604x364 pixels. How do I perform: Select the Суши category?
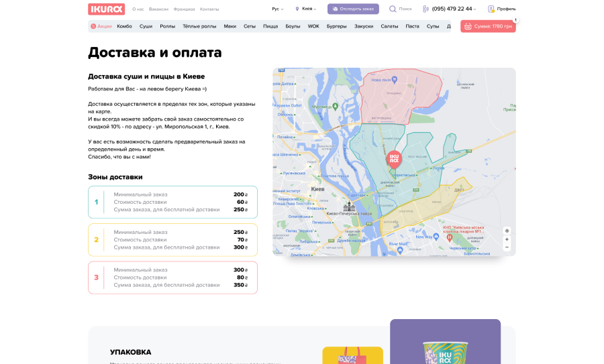point(146,26)
